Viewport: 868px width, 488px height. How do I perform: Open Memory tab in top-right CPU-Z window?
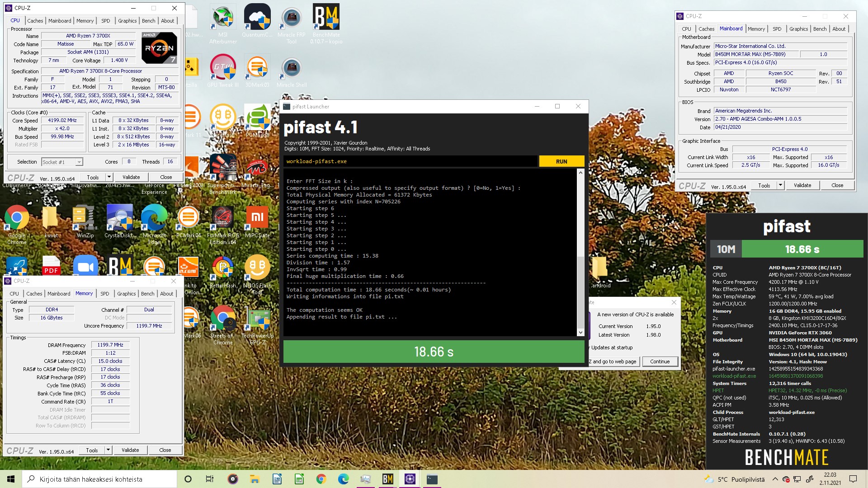coord(756,29)
